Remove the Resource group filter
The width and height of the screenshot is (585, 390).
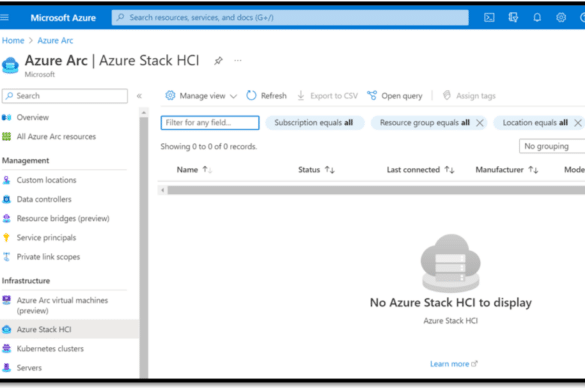coord(480,123)
